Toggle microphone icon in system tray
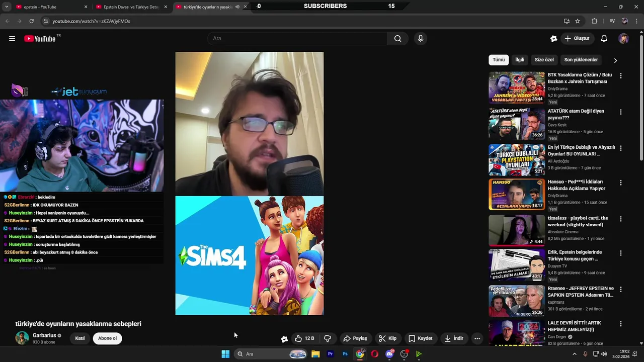This screenshot has width=644, height=362. tap(585, 354)
